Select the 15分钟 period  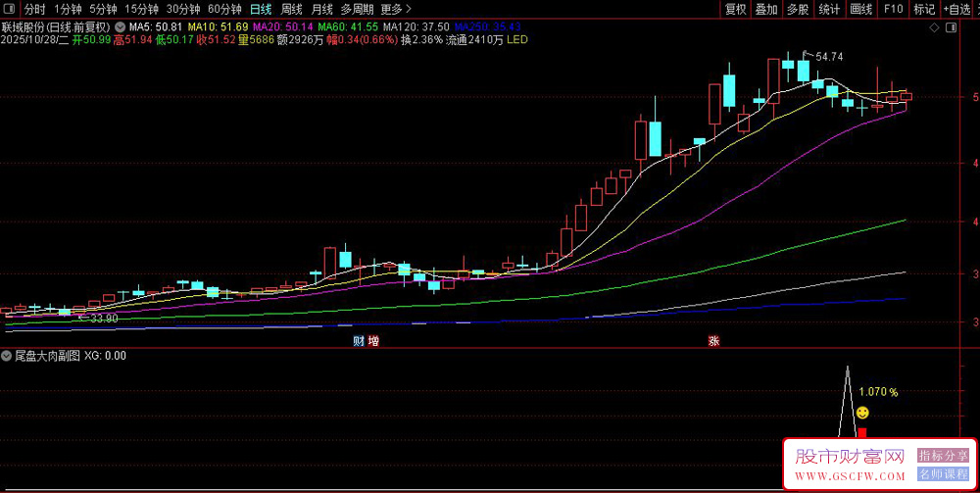[x=140, y=9]
